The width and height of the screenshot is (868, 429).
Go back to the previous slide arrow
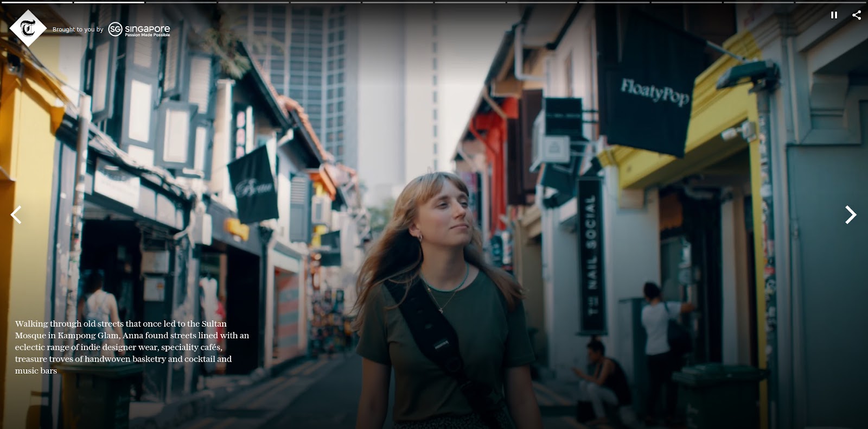click(x=16, y=215)
